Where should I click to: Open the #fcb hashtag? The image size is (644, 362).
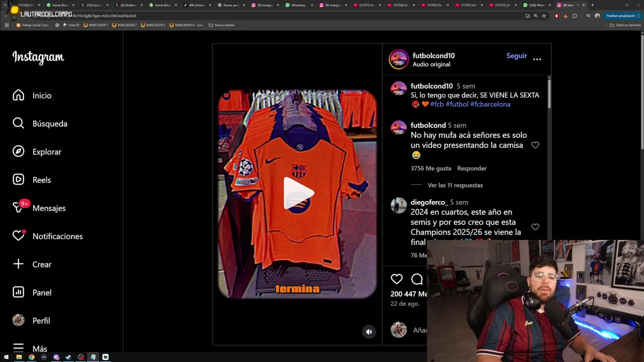(x=437, y=104)
